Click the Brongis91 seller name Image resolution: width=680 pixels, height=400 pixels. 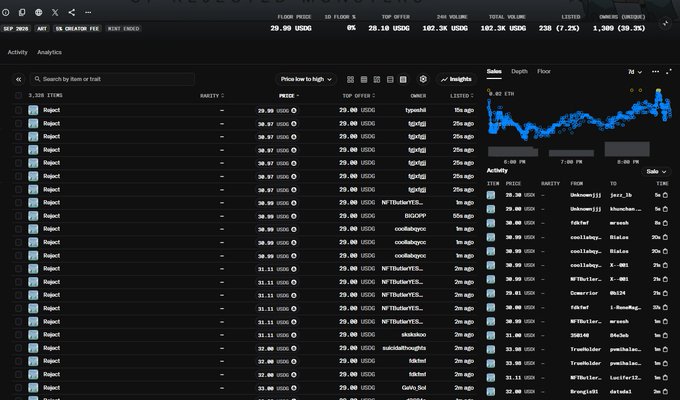tap(584, 392)
